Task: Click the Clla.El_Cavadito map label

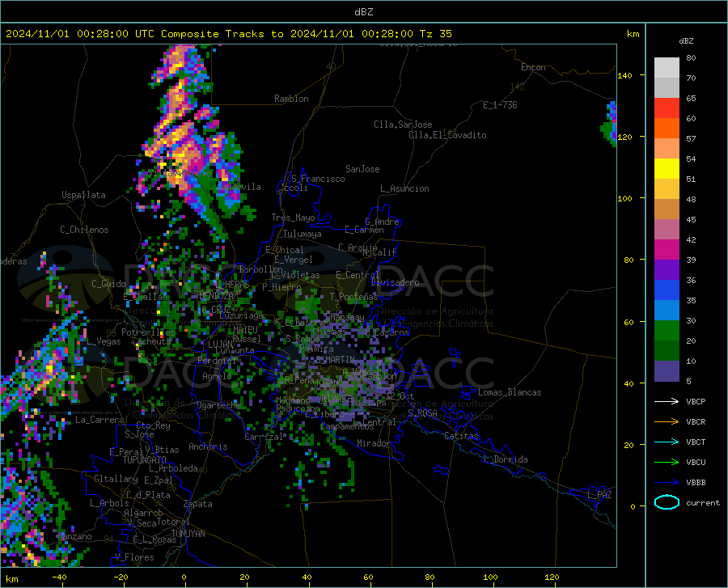Action: pos(447,135)
